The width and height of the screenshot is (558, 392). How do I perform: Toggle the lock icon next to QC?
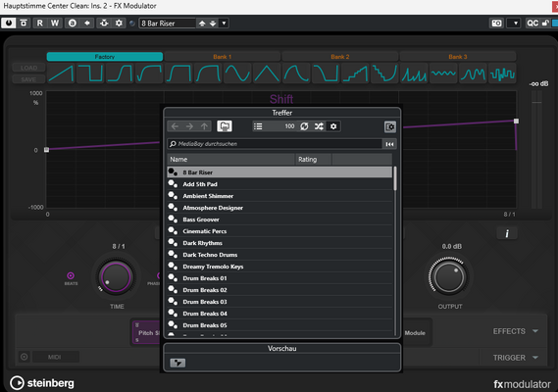click(x=545, y=24)
